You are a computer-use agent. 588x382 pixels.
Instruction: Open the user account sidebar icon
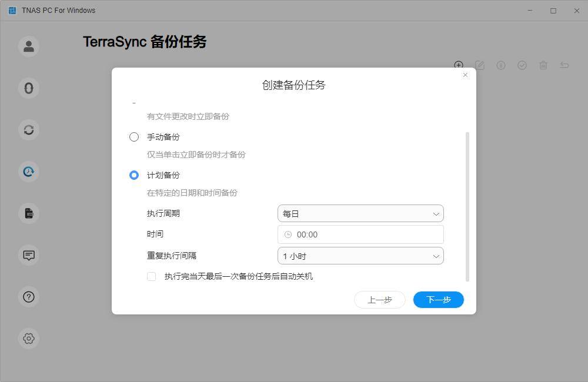(x=29, y=46)
